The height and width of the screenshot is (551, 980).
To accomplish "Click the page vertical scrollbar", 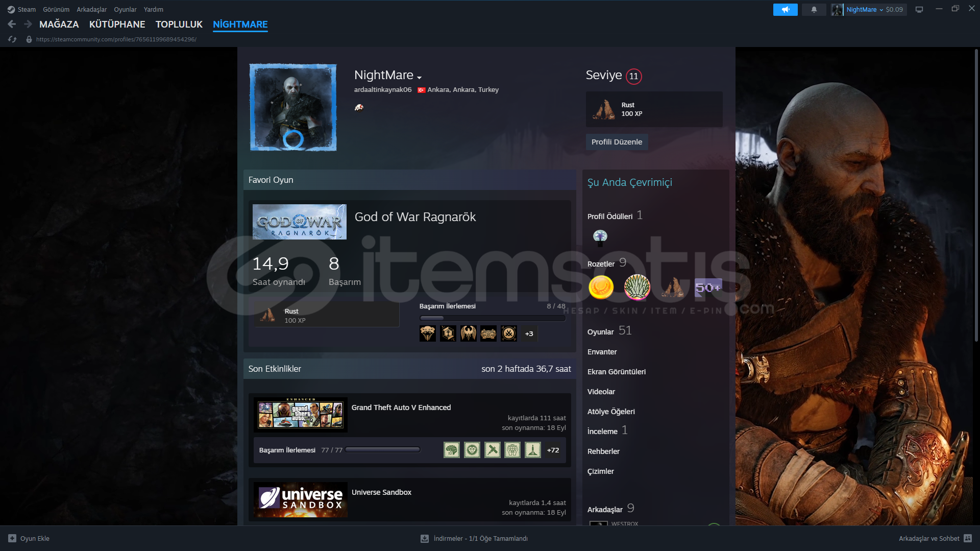I will click(976, 194).
